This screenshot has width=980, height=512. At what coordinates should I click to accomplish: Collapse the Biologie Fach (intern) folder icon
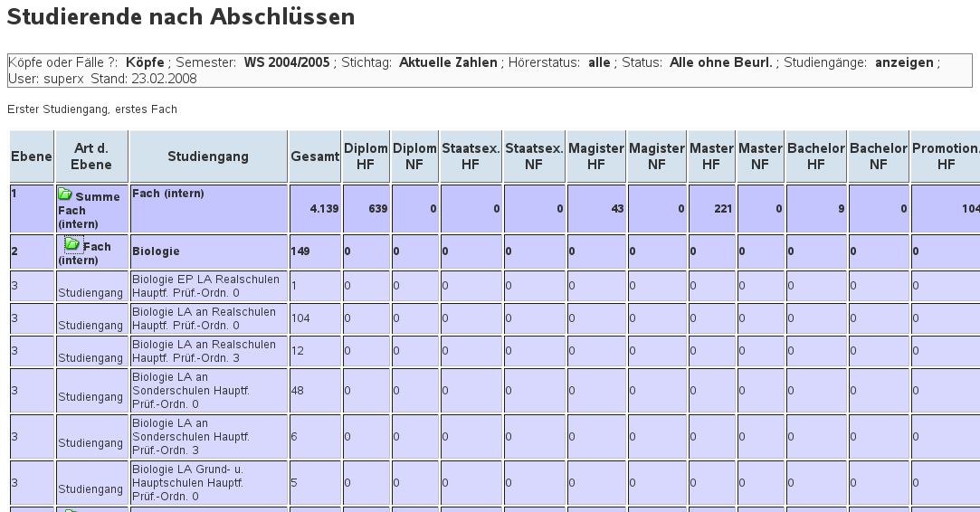(71, 243)
